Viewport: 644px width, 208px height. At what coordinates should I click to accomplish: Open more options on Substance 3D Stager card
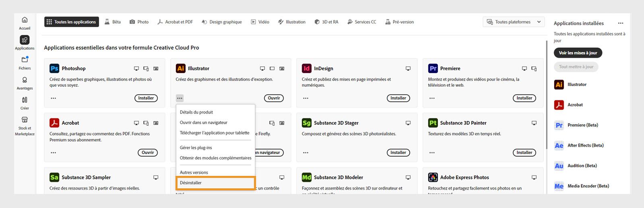click(306, 153)
